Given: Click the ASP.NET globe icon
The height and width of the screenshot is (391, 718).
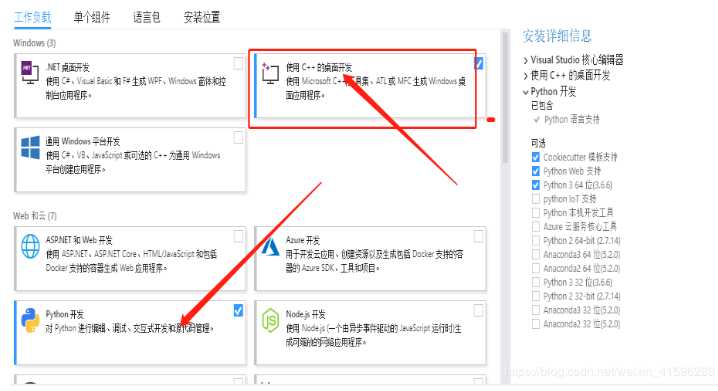Looking at the screenshot, I should [31, 246].
